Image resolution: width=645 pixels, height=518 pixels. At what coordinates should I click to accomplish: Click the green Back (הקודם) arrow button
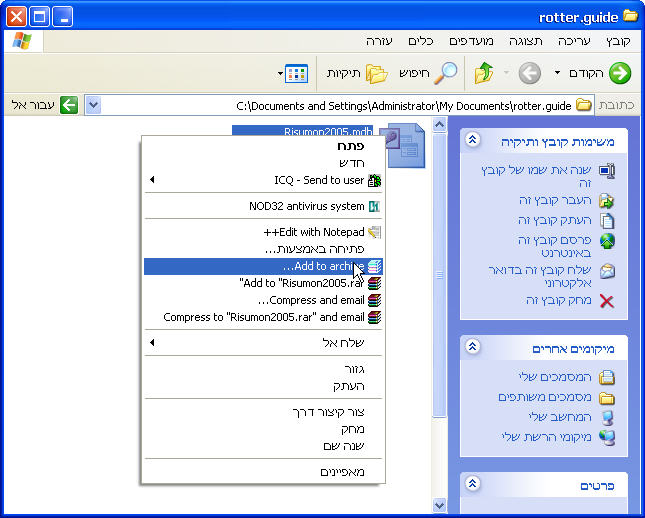pyautogui.click(x=619, y=73)
